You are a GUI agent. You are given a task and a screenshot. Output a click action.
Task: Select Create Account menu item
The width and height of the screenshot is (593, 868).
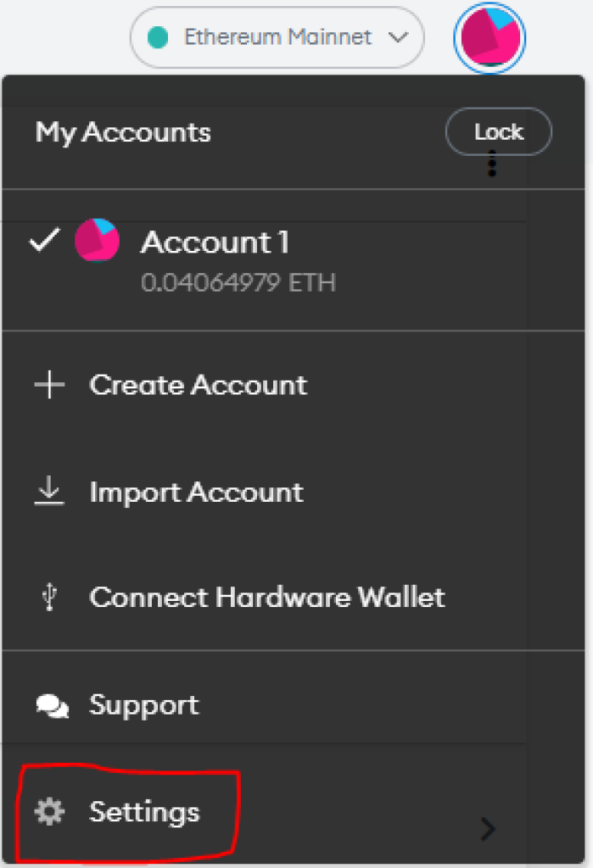point(294,385)
